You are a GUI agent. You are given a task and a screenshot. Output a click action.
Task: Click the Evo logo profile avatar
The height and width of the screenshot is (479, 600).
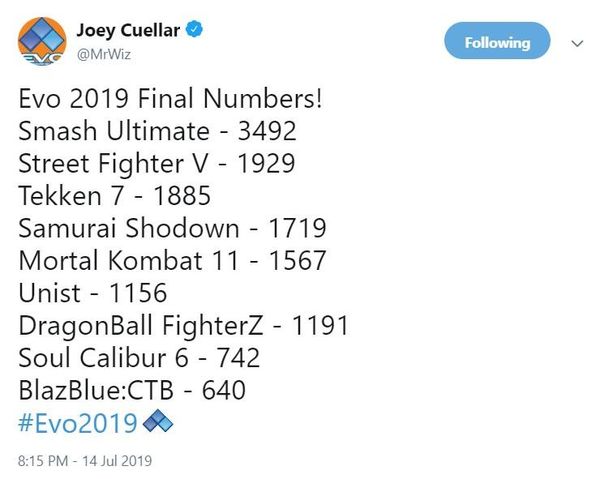tap(40, 42)
